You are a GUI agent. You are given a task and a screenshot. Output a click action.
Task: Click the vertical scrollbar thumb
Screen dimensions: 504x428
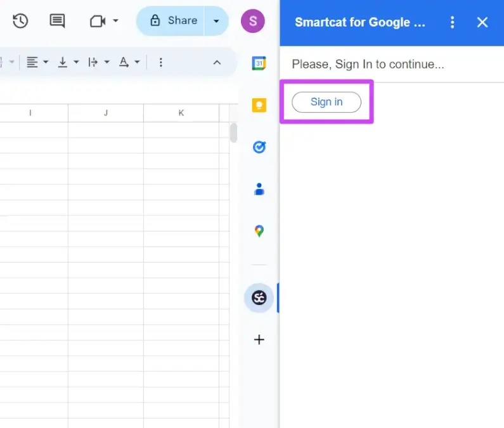[234, 133]
